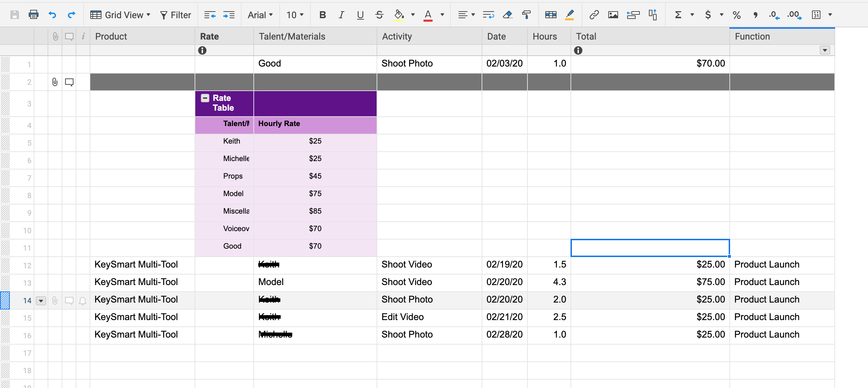The width and height of the screenshot is (868, 388).
Task: Click the info 'i' column header icon
Action: 83,36
